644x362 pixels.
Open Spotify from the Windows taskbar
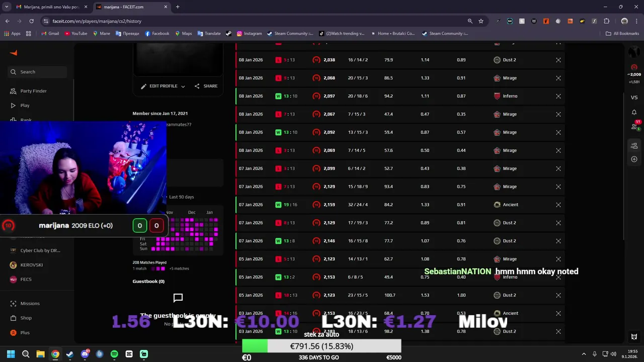click(x=114, y=354)
